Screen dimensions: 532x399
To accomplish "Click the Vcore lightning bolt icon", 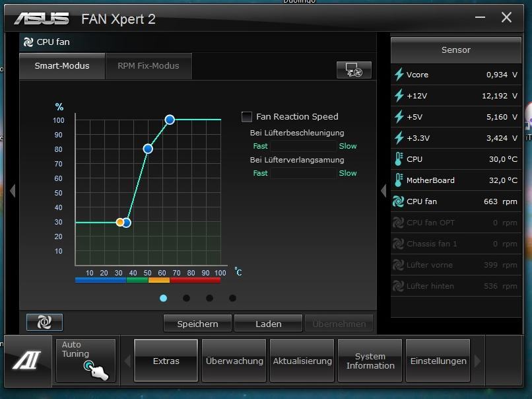I will pos(399,75).
